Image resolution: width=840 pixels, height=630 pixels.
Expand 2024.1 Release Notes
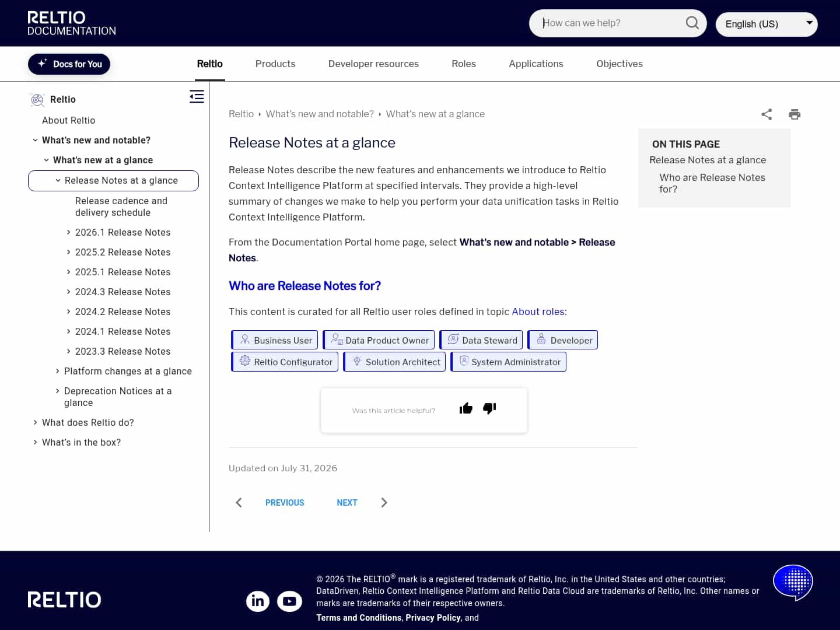point(69,331)
